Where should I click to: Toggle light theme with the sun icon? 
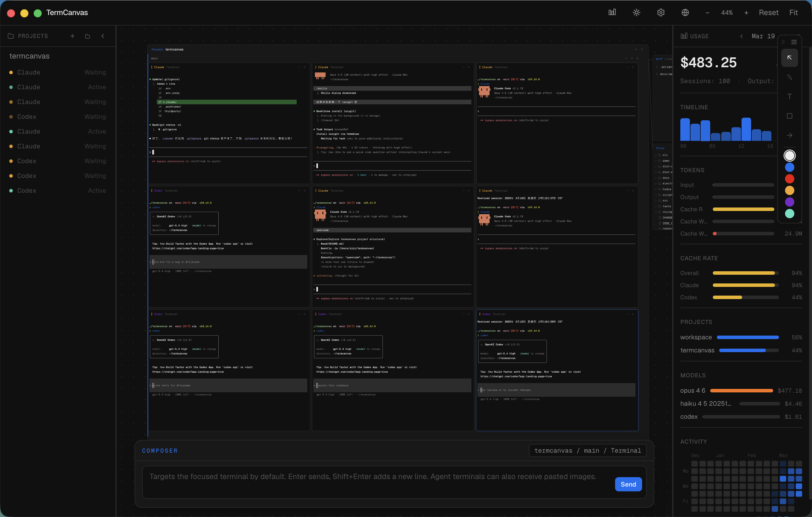(x=636, y=12)
